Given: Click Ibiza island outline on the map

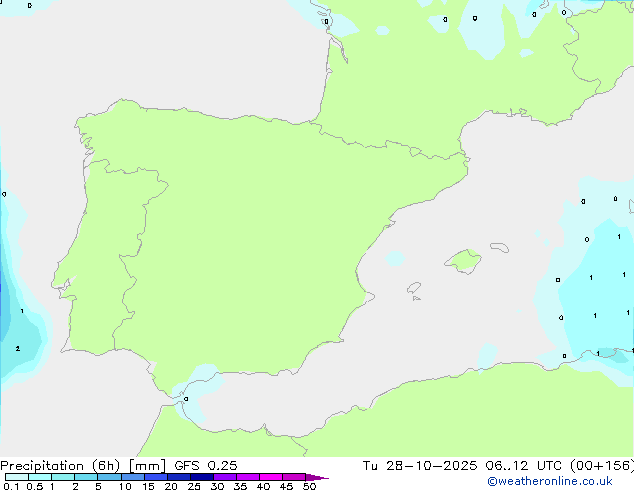Looking at the screenshot, I should pyautogui.click(x=414, y=288).
